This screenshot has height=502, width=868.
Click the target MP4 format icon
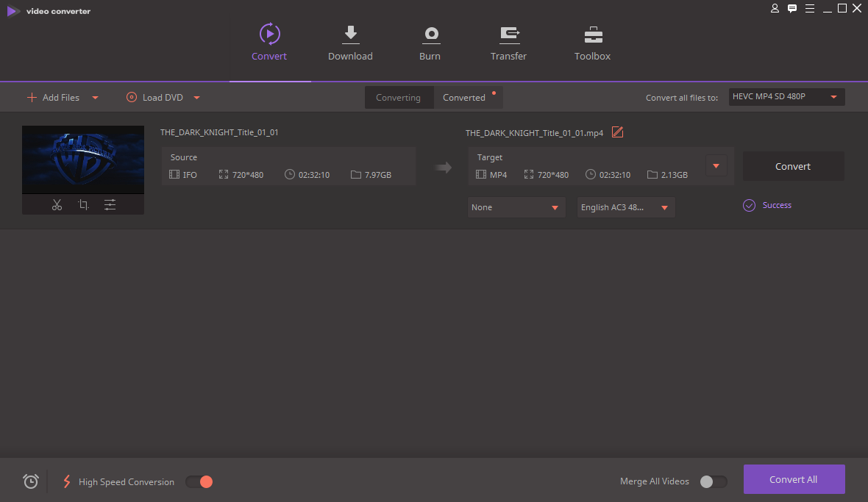pyautogui.click(x=480, y=175)
